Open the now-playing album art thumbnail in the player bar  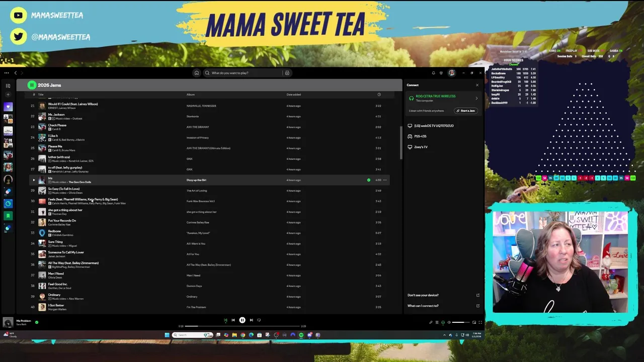click(x=8, y=322)
